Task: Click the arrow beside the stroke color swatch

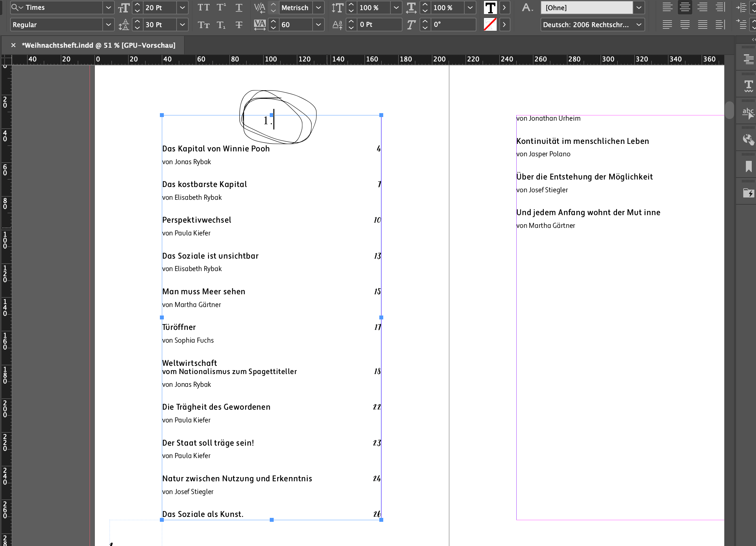Action: click(504, 24)
